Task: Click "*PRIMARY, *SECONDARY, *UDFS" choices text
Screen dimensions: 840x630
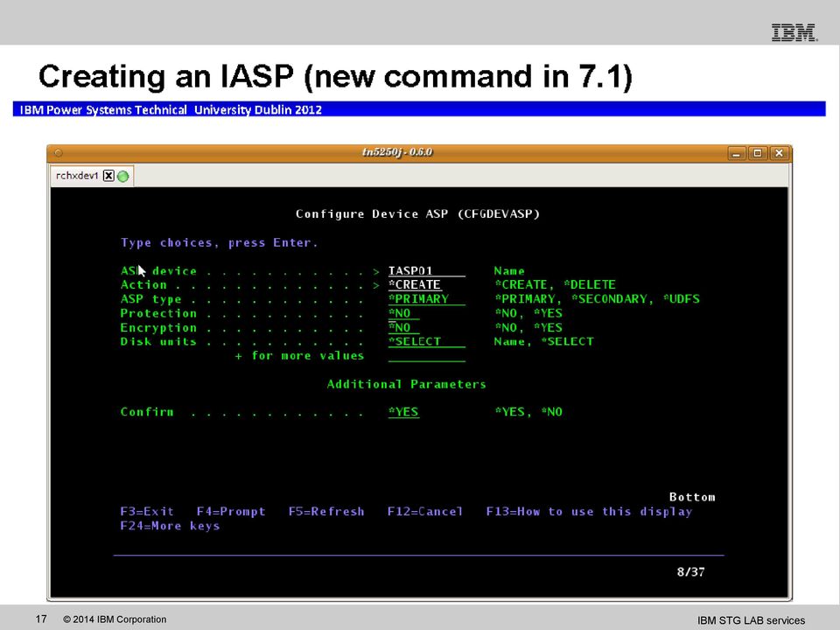Action: tap(597, 299)
